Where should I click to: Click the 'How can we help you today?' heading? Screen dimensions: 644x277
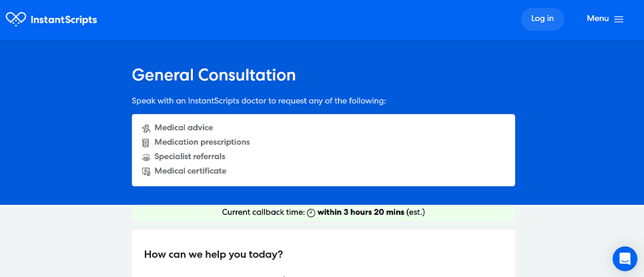214,254
